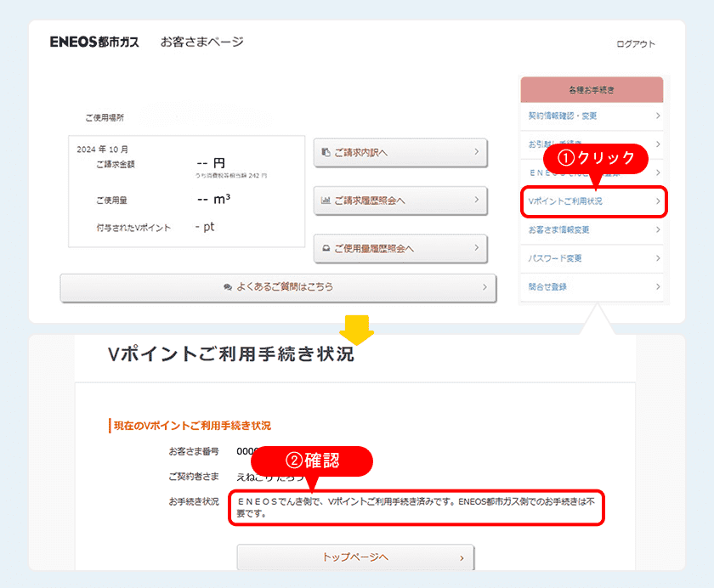Click the お手続き状況 label
This screenshot has width=714, height=588.
(x=194, y=501)
